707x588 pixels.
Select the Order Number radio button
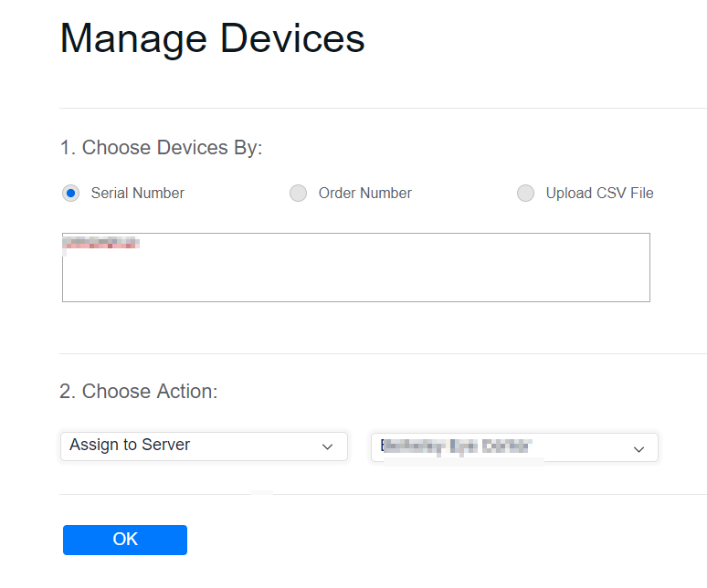click(x=298, y=194)
